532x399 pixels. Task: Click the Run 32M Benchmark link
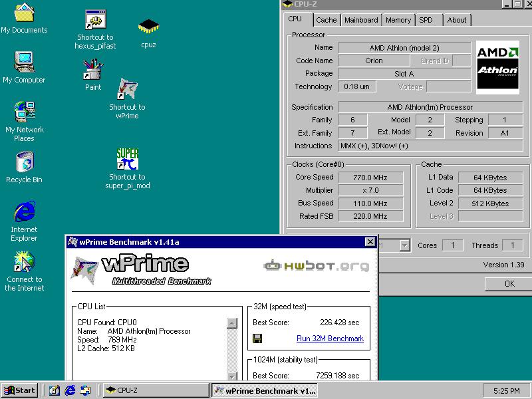[330, 338]
